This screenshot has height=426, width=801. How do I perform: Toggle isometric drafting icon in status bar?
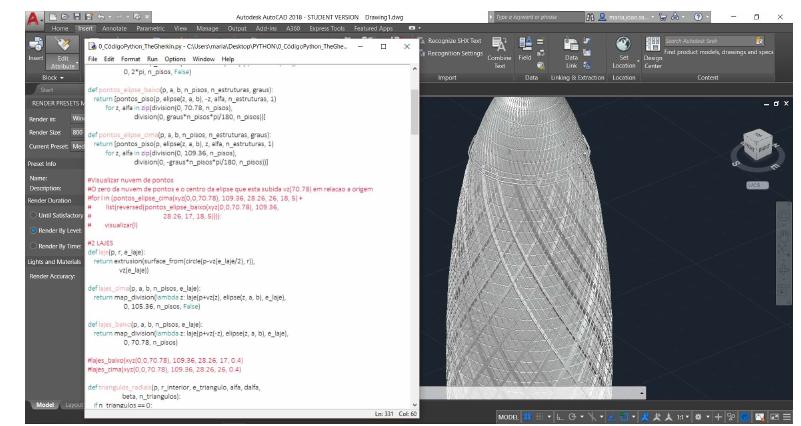click(x=593, y=417)
